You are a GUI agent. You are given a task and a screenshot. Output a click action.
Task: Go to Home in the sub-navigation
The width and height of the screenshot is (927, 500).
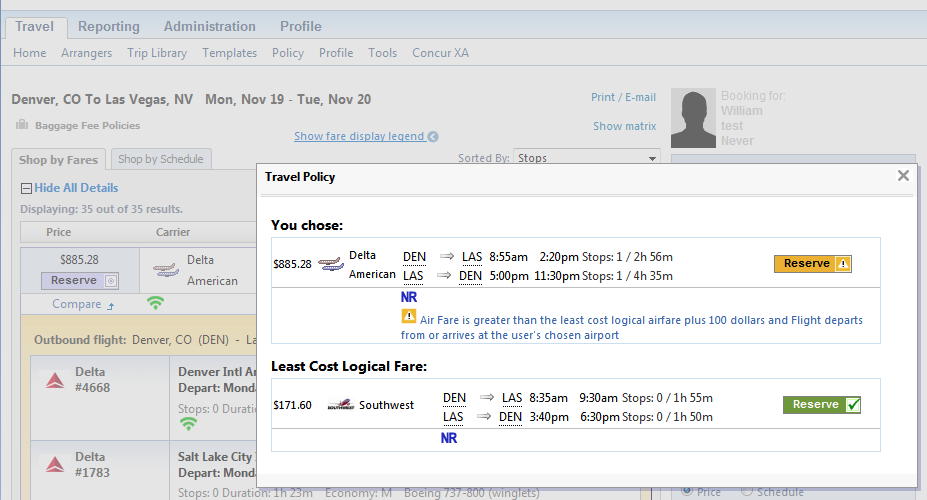(x=30, y=53)
